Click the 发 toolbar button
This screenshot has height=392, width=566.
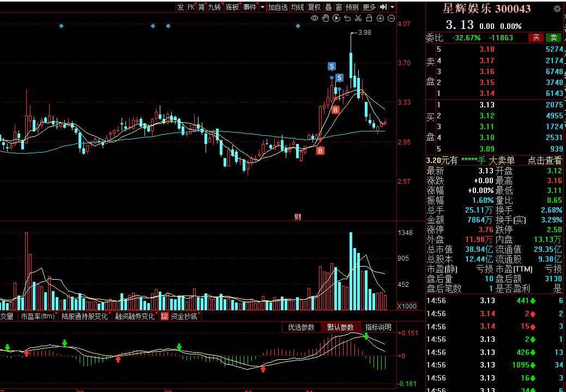click(180, 7)
